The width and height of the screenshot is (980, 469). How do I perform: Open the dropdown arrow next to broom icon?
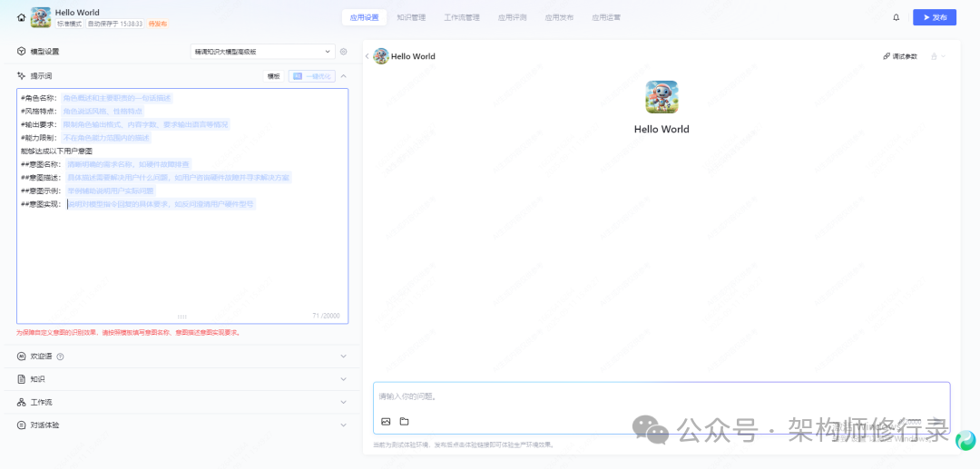[x=943, y=56]
